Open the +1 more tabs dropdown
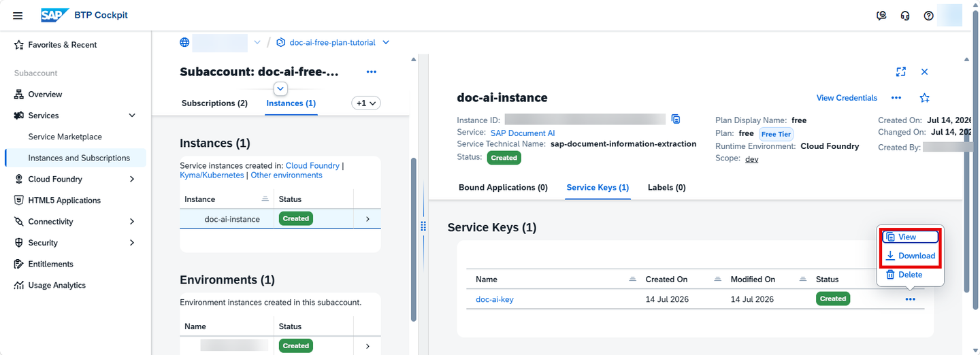Viewport: 980px width, 355px height. tap(366, 103)
